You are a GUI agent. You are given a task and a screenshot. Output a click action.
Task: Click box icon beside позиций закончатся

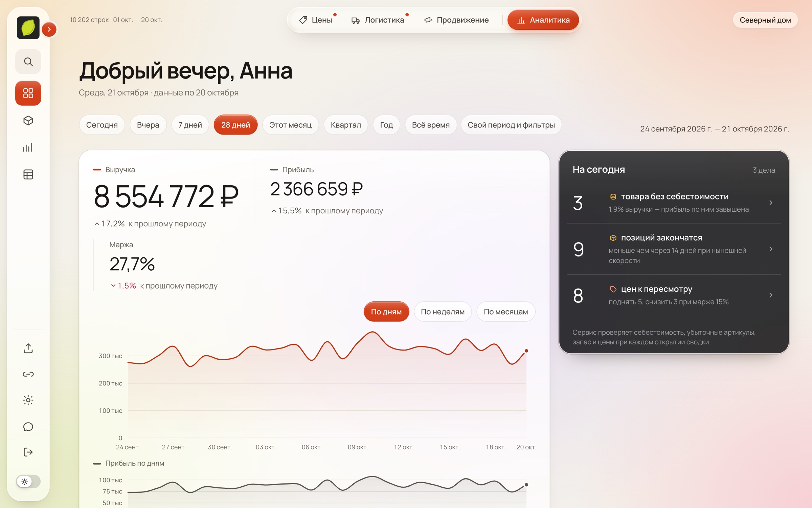pos(613,238)
